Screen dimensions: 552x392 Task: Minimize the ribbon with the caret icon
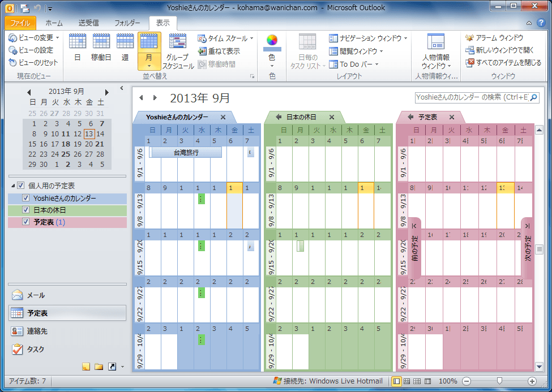pos(529,23)
